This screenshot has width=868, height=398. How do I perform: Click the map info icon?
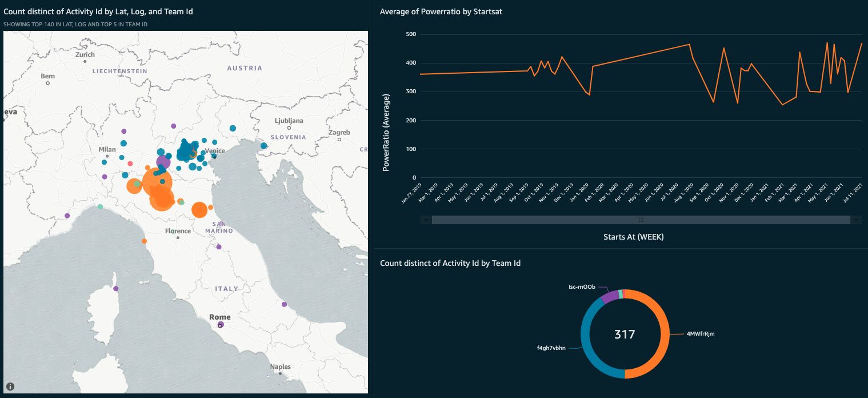pos(10,387)
